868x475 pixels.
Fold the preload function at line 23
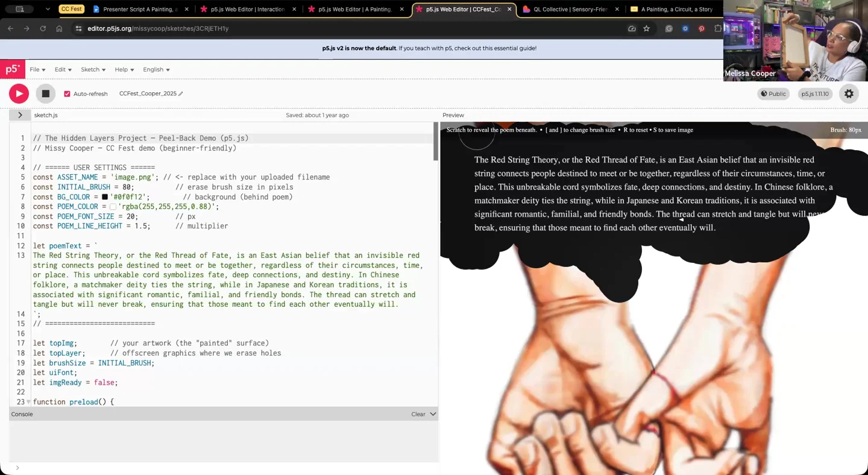pos(28,402)
